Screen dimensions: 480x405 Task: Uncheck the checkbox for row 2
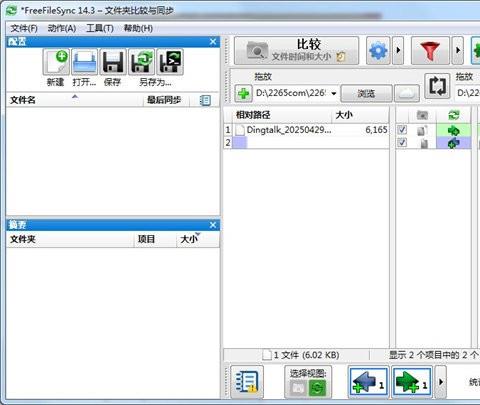coord(402,143)
